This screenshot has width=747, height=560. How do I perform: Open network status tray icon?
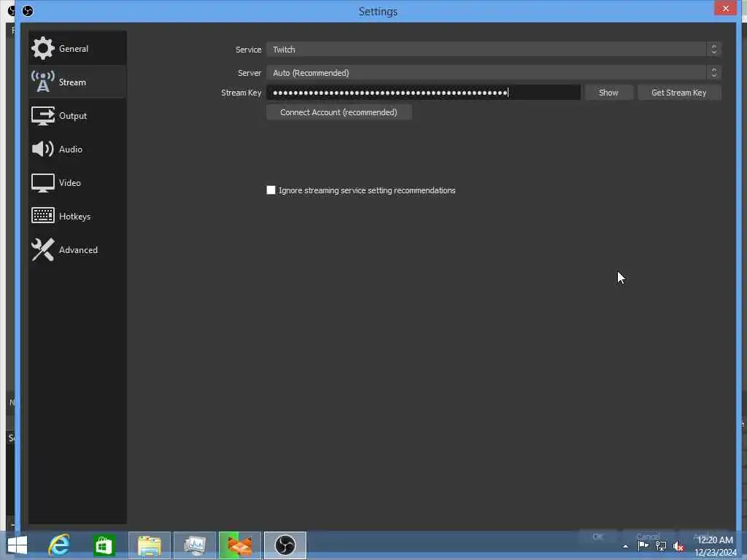tap(661, 546)
